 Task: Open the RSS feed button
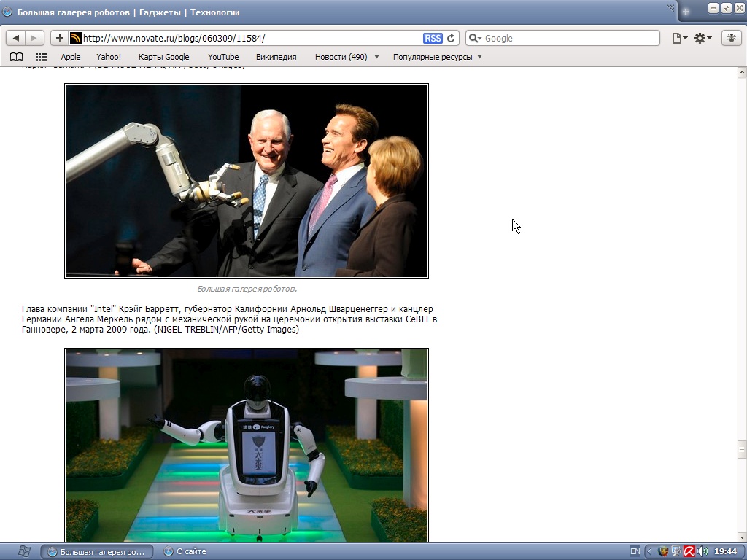pyautogui.click(x=433, y=38)
